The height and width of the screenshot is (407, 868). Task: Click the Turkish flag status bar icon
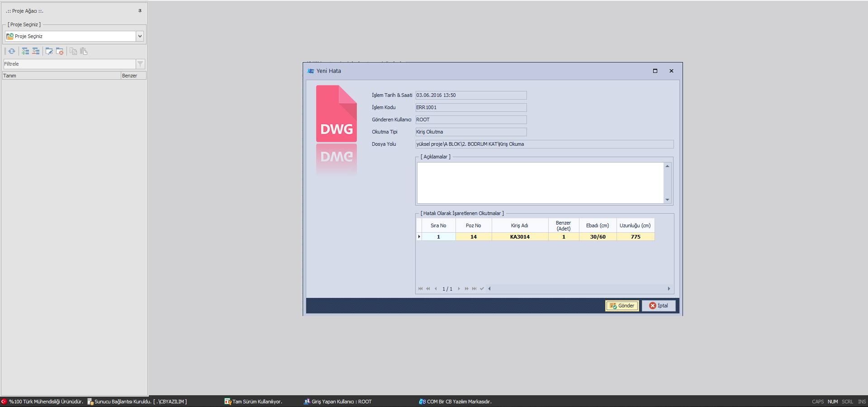[x=4, y=402]
